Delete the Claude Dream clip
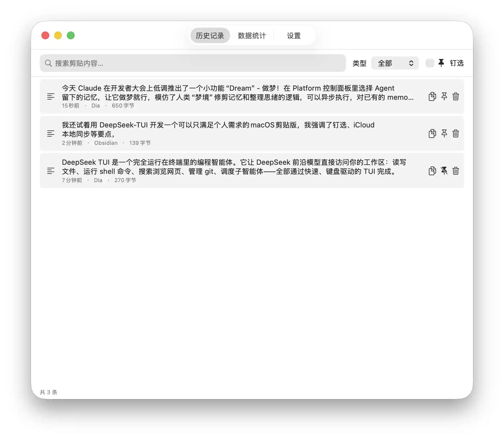 click(x=456, y=96)
